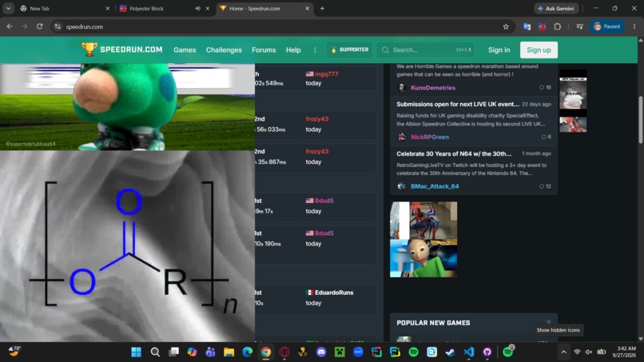Open the Challenges page
Image resolution: width=644 pixels, height=362 pixels.
pyautogui.click(x=224, y=50)
